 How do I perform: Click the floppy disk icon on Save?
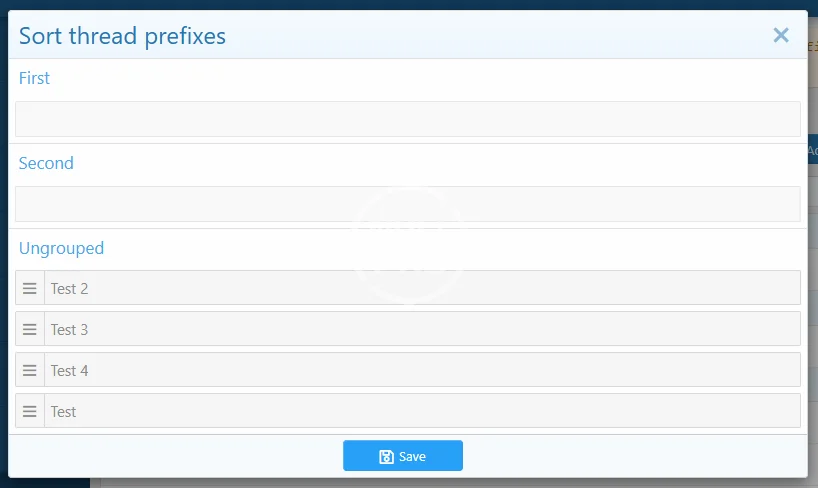pyautogui.click(x=386, y=456)
